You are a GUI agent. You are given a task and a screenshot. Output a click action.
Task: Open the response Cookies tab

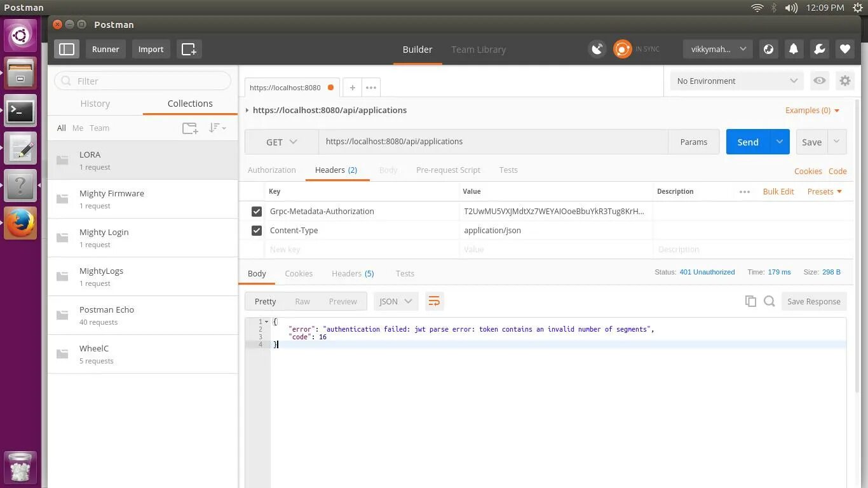299,273
